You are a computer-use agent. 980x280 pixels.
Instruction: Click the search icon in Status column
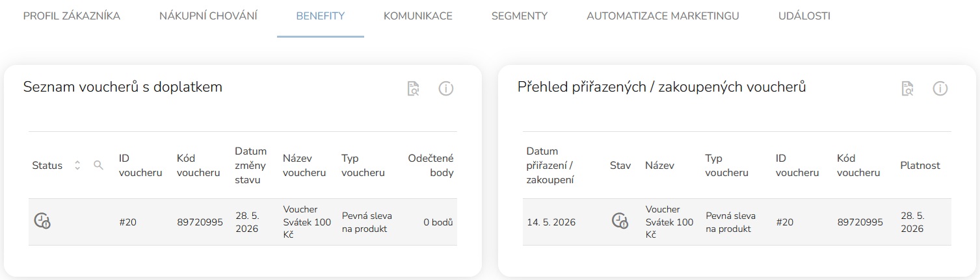coord(98,166)
